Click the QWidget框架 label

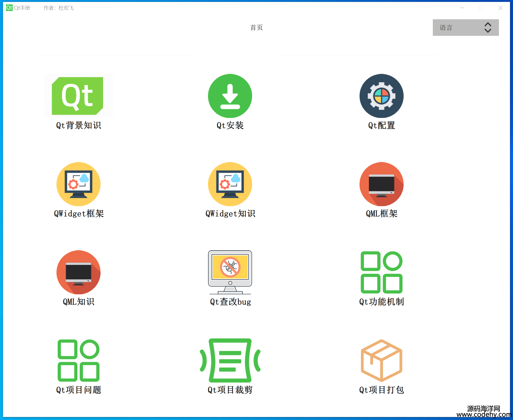tap(79, 214)
